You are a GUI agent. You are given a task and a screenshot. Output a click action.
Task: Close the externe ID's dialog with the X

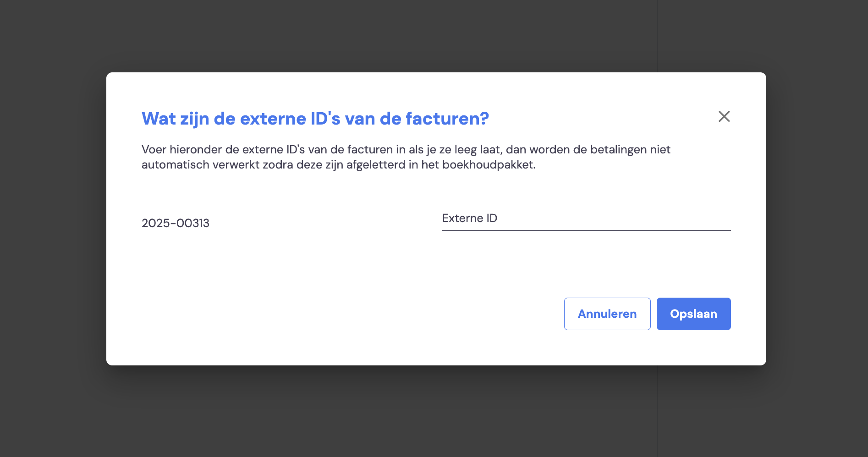[724, 116]
